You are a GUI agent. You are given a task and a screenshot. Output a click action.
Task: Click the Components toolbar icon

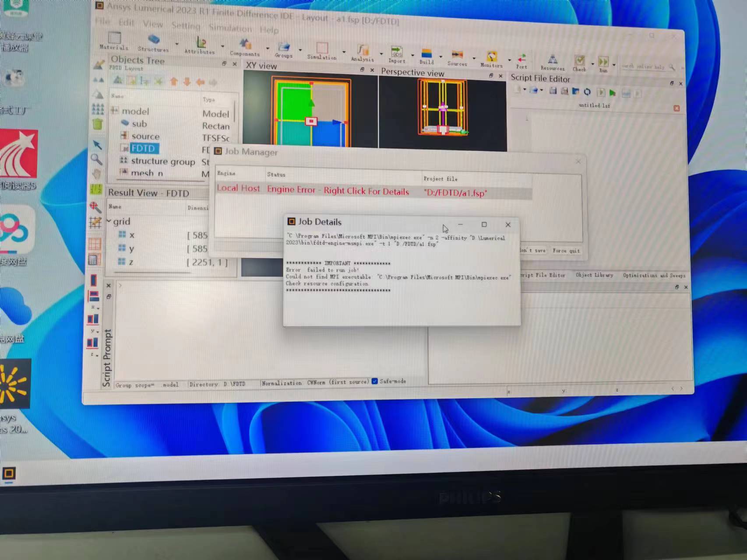(245, 45)
